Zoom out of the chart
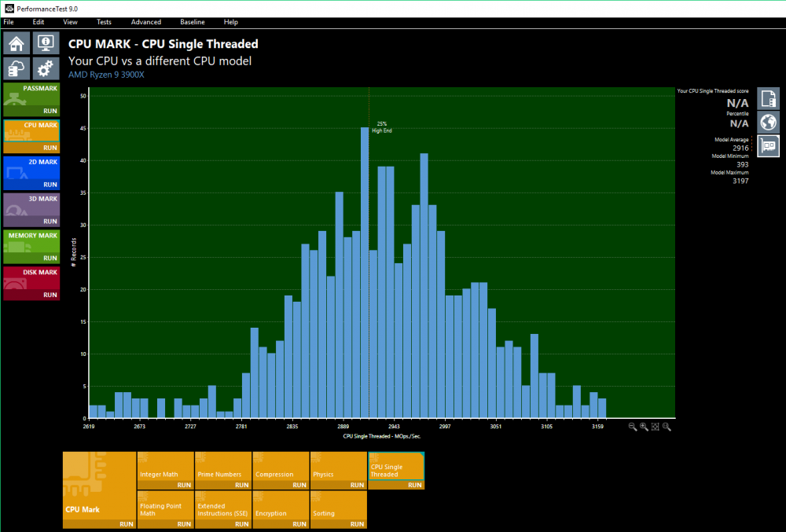Viewport: 786px width, 532px height. tap(633, 427)
